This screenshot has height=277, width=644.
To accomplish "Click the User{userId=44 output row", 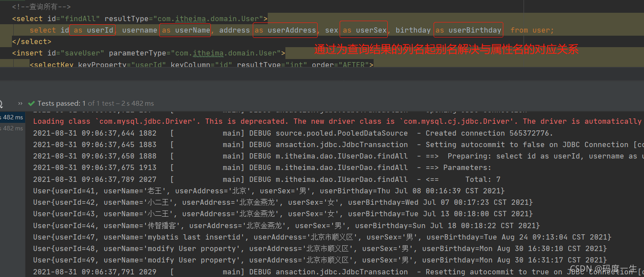I will click(x=286, y=225).
